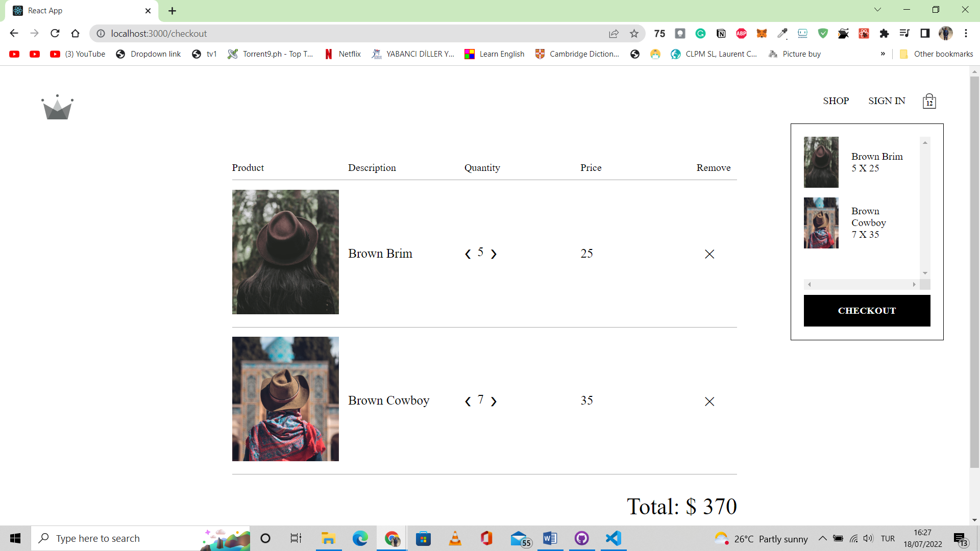Viewport: 980px width, 551px height.
Task: Remove Brown Cowboy from the checkout
Action: point(709,402)
